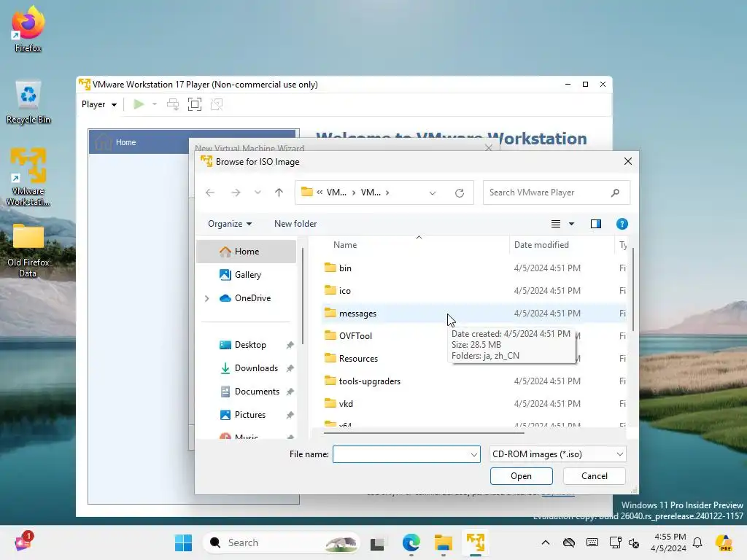Click the Search VMware Player field

click(557, 192)
